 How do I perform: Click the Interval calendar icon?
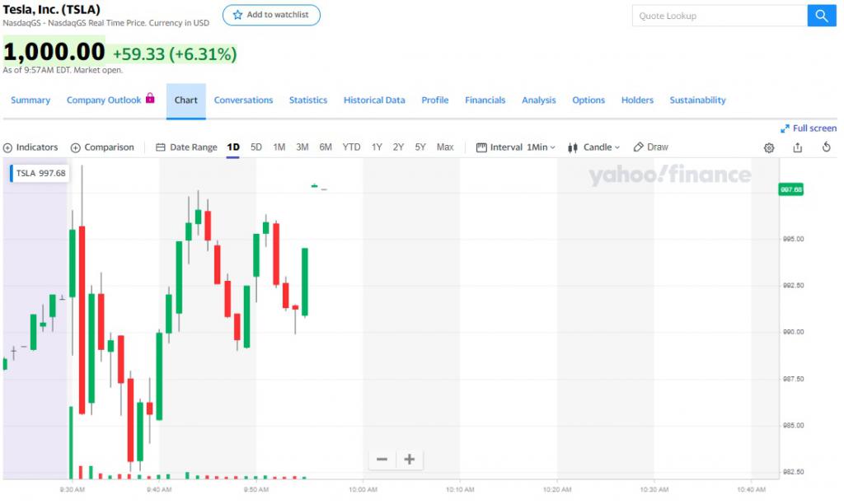coord(481,147)
